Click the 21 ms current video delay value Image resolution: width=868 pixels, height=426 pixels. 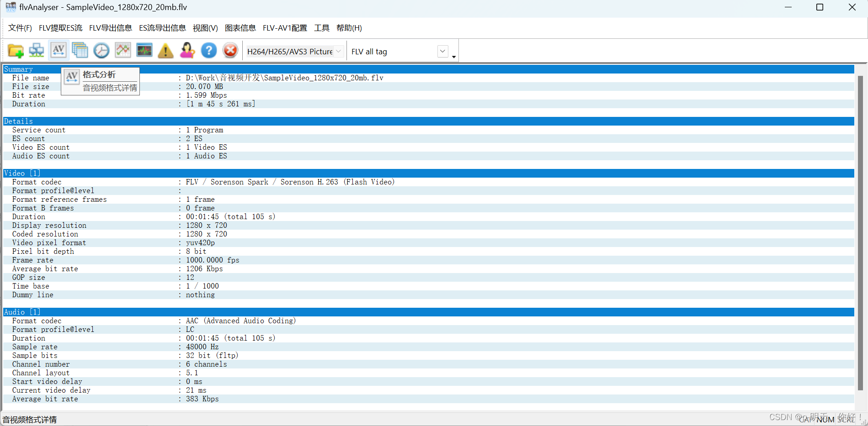click(x=196, y=390)
